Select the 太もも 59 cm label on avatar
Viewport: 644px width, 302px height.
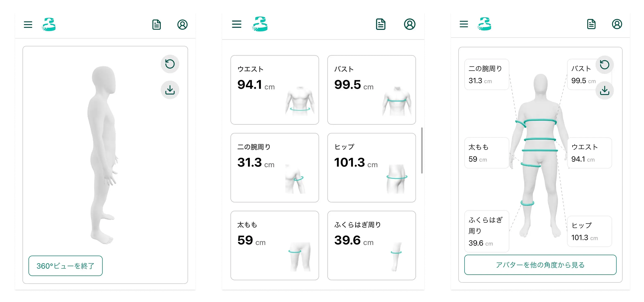486,153
